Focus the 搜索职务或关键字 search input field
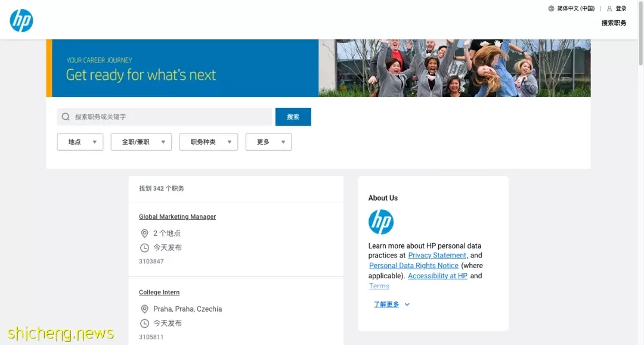Viewport: 644px width, 345px height. coord(165,117)
